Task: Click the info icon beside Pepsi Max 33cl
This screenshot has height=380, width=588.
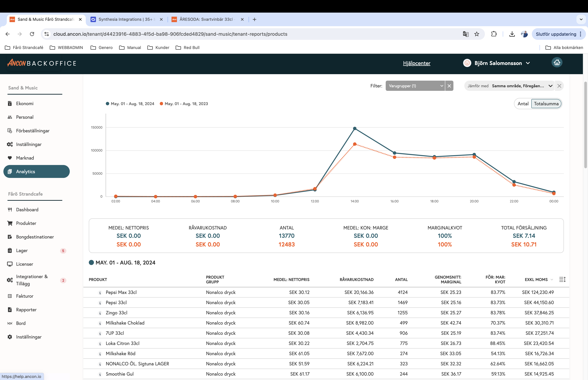Action: point(100,293)
